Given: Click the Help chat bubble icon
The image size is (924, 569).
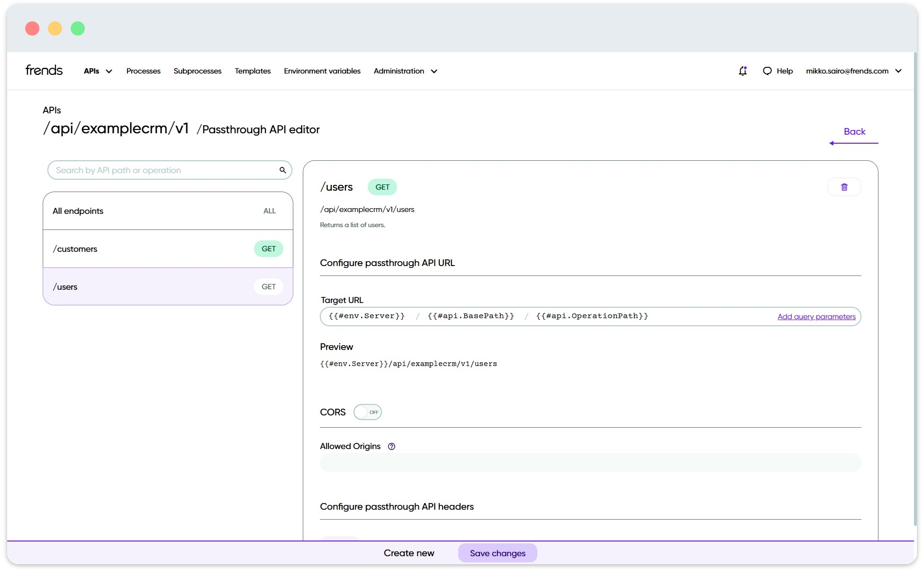Looking at the screenshot, I should click(x=767, y=71).
